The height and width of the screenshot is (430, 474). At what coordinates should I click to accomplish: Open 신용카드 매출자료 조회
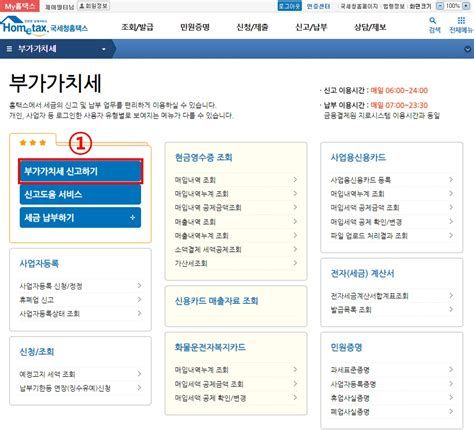pos(217,301)
